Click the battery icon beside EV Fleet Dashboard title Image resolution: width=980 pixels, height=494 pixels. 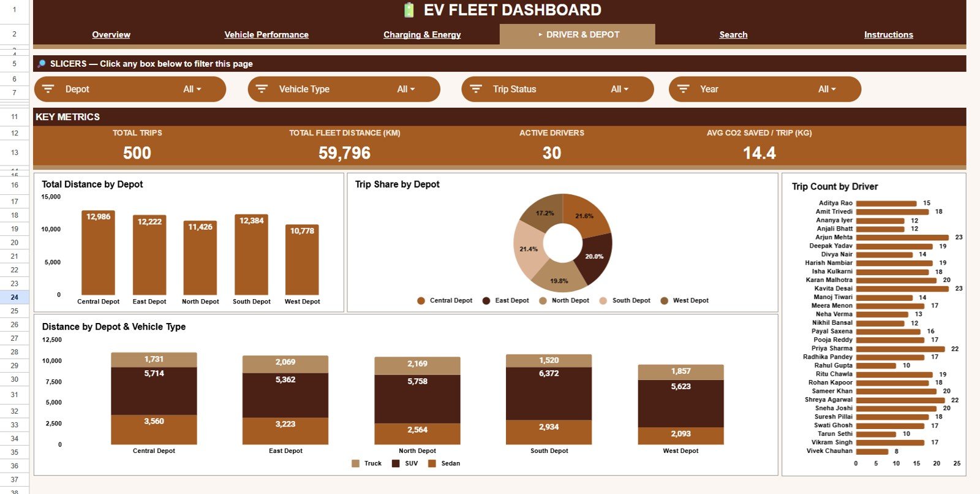click(x=409, y=10)
